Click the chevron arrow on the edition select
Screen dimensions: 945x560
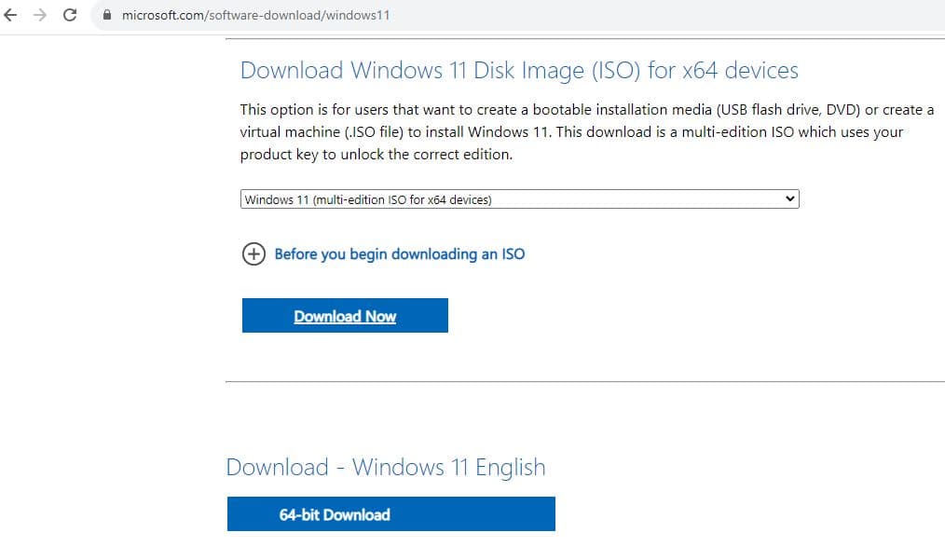pyautogui.click(x=790, y=198)
